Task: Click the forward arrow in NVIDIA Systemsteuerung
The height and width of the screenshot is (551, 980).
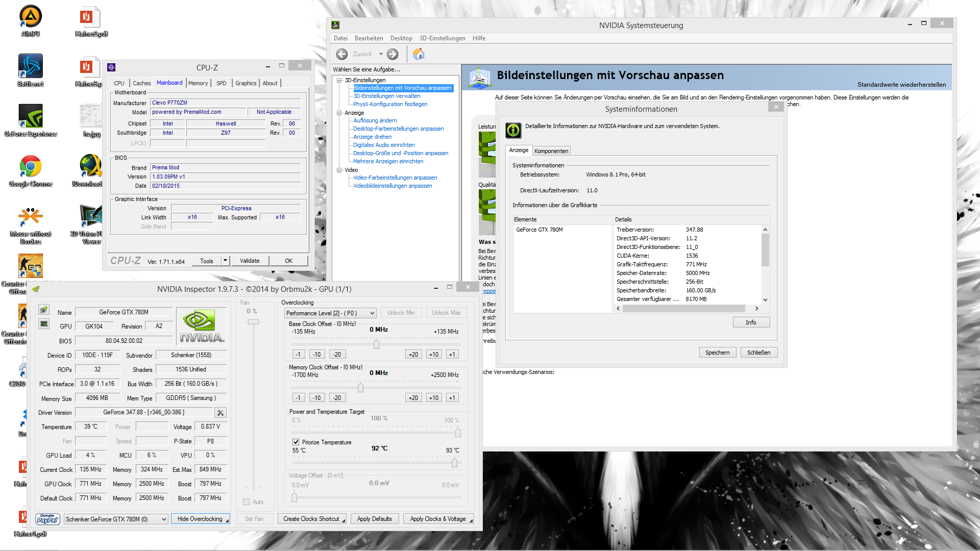Action: click(x=393, y=54)
